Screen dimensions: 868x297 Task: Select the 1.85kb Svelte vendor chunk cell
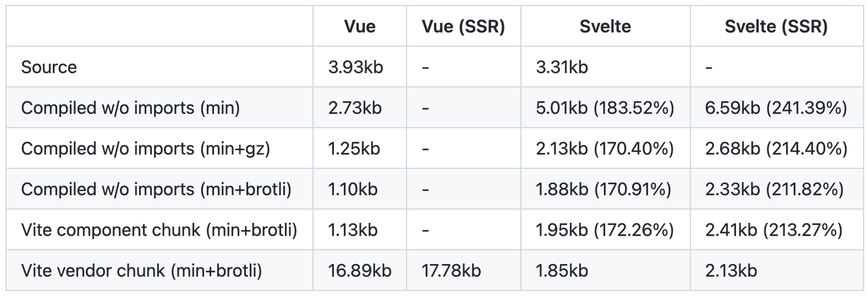point(562,270)
